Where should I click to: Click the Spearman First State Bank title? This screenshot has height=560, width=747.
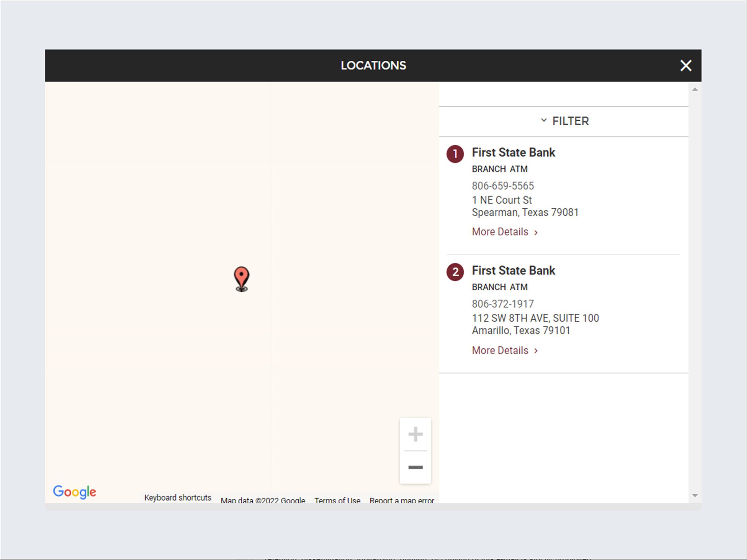(x=513, y=152)
